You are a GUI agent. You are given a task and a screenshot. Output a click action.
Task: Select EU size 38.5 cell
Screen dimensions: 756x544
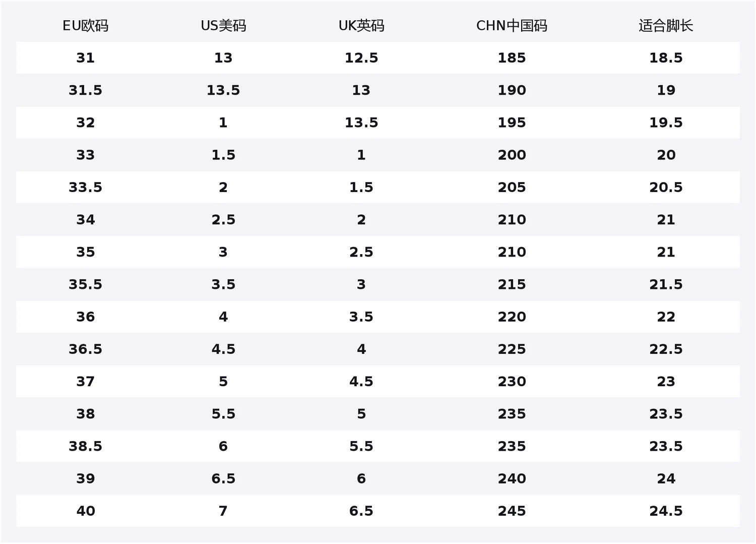(85, 446)
